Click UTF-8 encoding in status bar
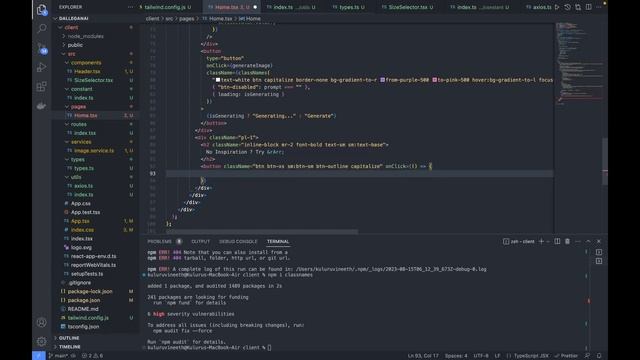 481,356
